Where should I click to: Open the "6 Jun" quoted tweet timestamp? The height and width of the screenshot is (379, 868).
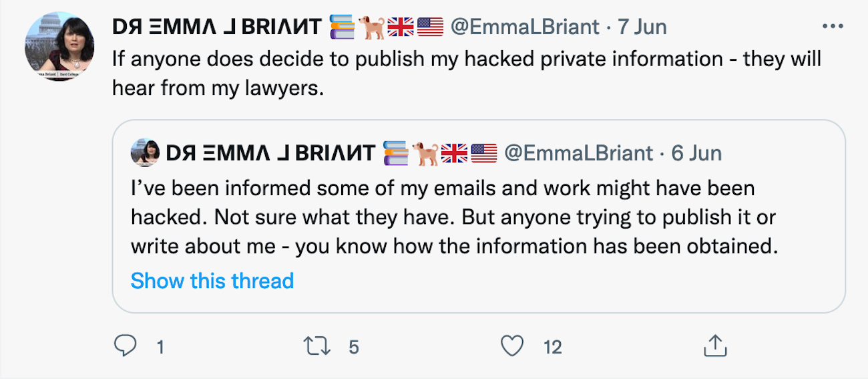click(x=696, y=153)
